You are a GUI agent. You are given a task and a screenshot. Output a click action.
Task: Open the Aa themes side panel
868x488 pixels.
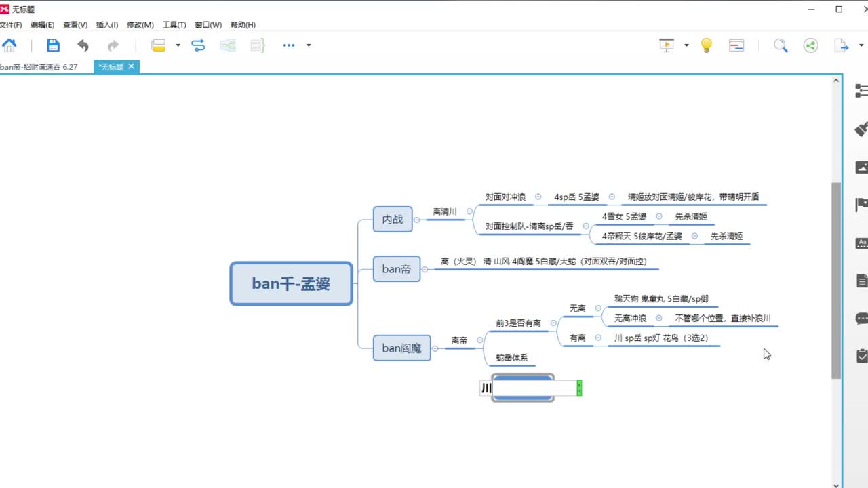[861, 242]
